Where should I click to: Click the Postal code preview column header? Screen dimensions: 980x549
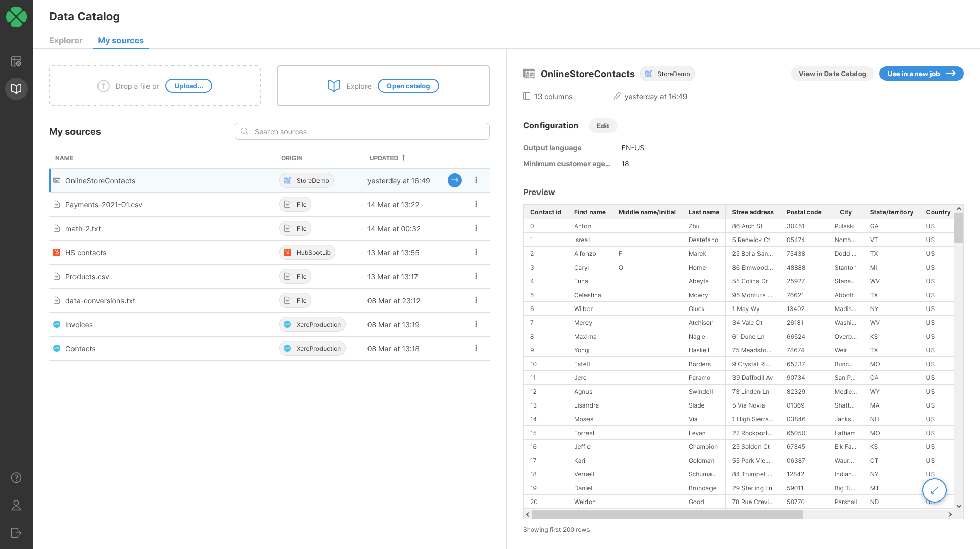pos(804,212)
